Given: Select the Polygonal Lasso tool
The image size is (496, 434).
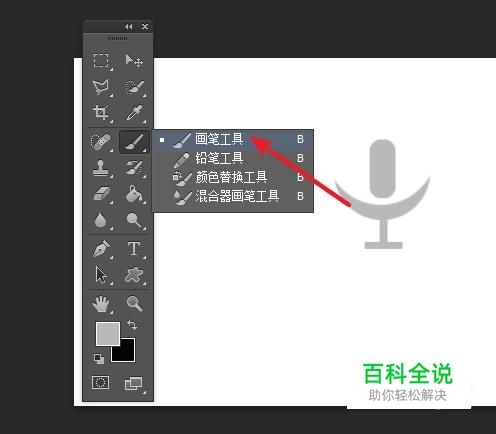Looking at the screenshot, I should 101,87.
